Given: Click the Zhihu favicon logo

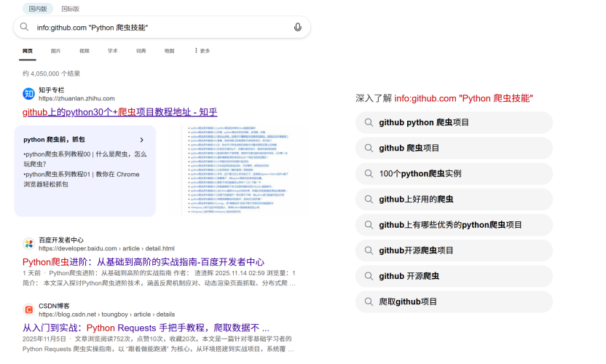Looking at the screenshot, I should pyautogui.click(x=28, y=94).
